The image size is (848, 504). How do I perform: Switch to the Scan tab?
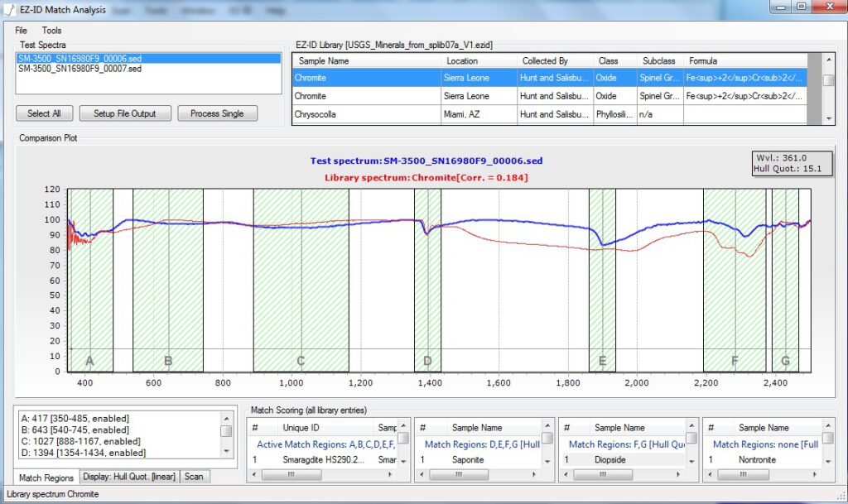point(194,477)
